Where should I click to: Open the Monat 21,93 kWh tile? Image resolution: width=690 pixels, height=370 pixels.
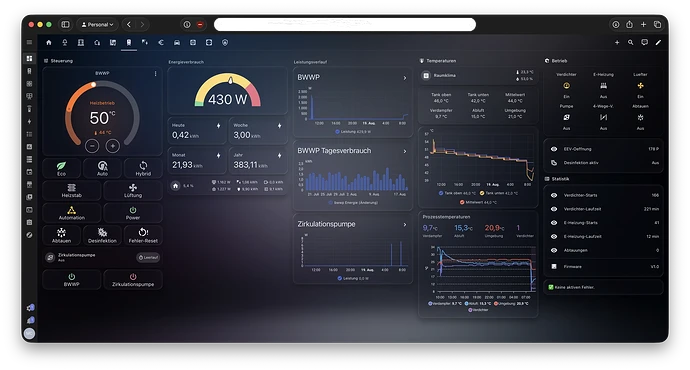pos(197,161)
